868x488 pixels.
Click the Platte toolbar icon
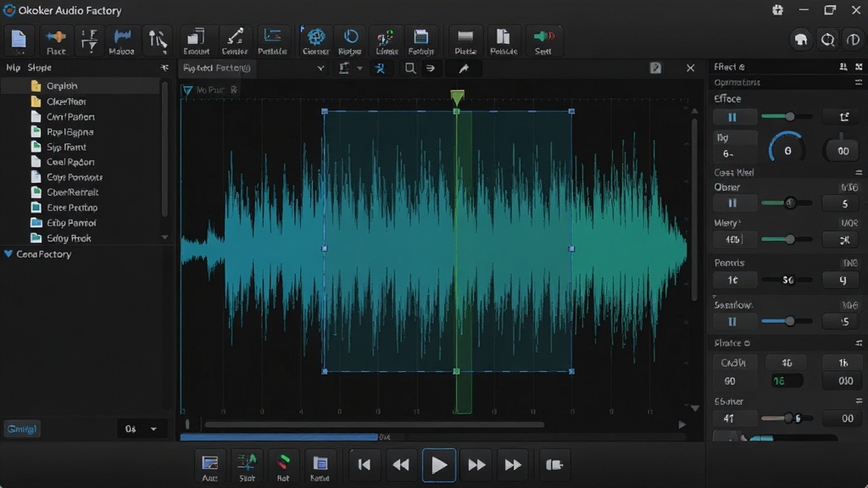(465, 42)
